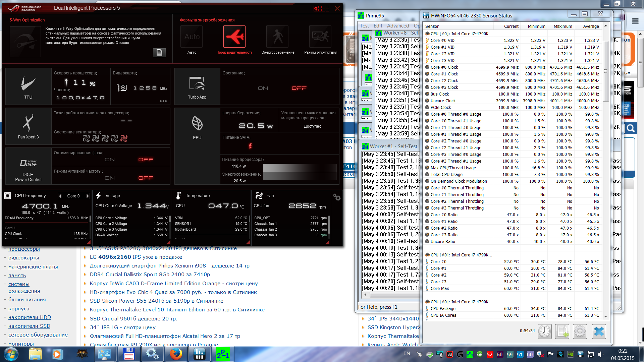
Task: Turn ON active frequency mode
Action: [x=110, y=178]
